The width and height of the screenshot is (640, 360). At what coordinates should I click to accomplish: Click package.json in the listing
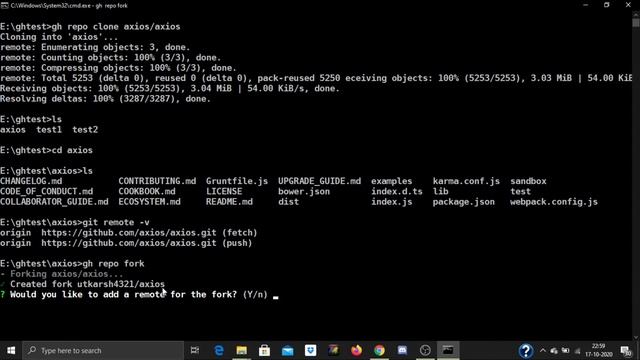(464, 202)
